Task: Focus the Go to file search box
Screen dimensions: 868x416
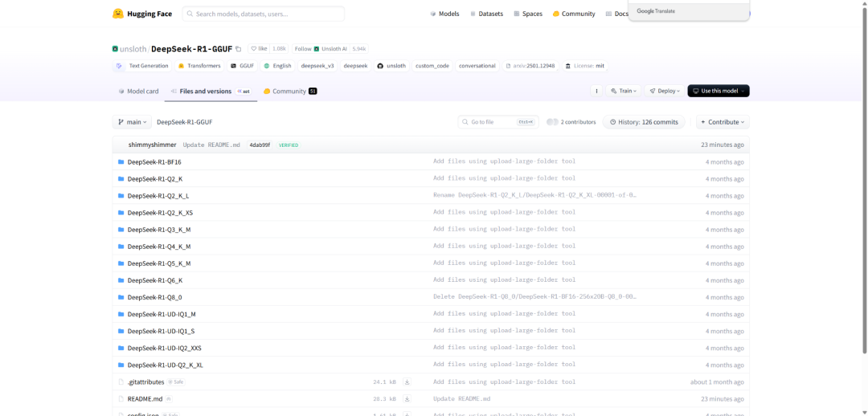Action: click(x=498, y=122)
